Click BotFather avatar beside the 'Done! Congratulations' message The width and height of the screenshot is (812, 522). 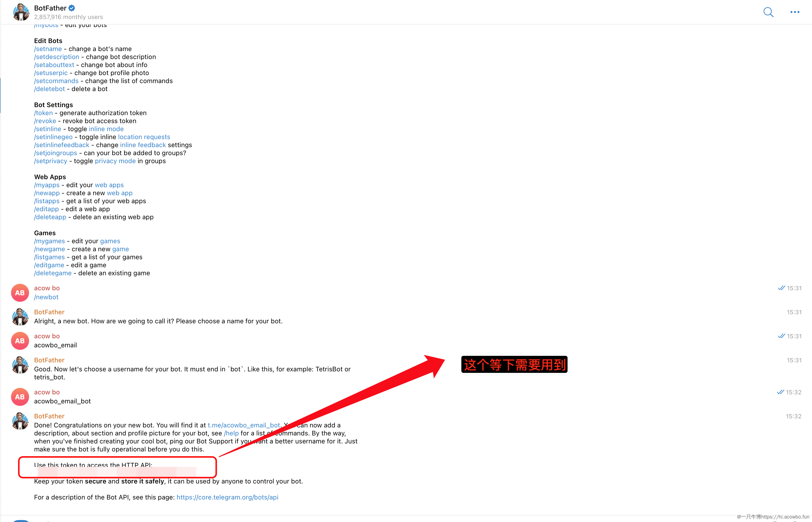[20, 421]
